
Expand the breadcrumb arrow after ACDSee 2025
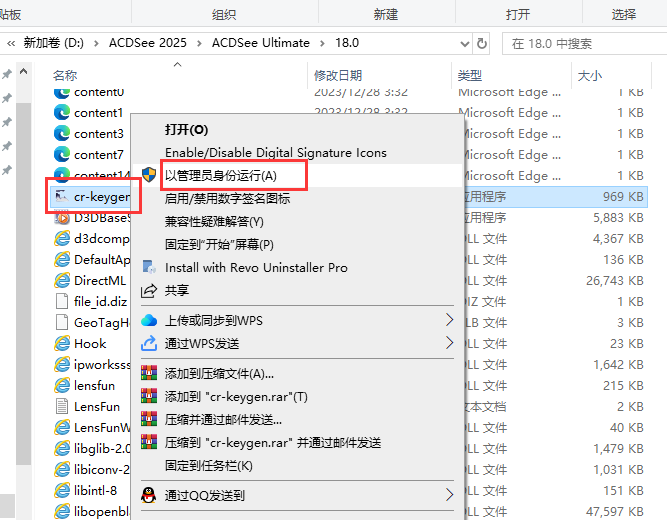tap(199, 43)
